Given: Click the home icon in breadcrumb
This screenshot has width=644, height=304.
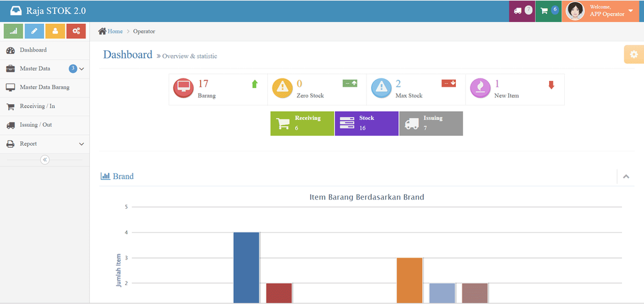Looking at the screenshot, I should 103,31.
